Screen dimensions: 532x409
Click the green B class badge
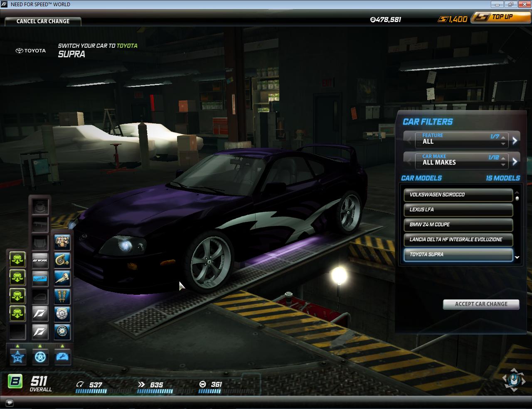[x=15, y=381]
